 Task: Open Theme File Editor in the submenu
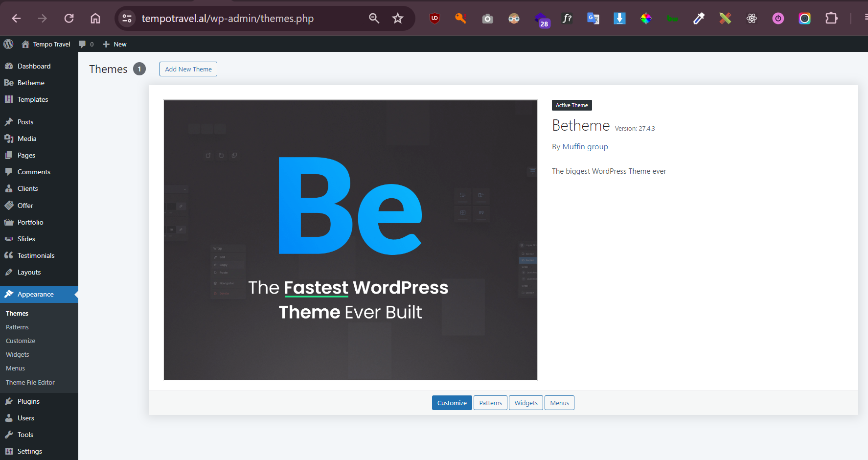click(30, 382)
